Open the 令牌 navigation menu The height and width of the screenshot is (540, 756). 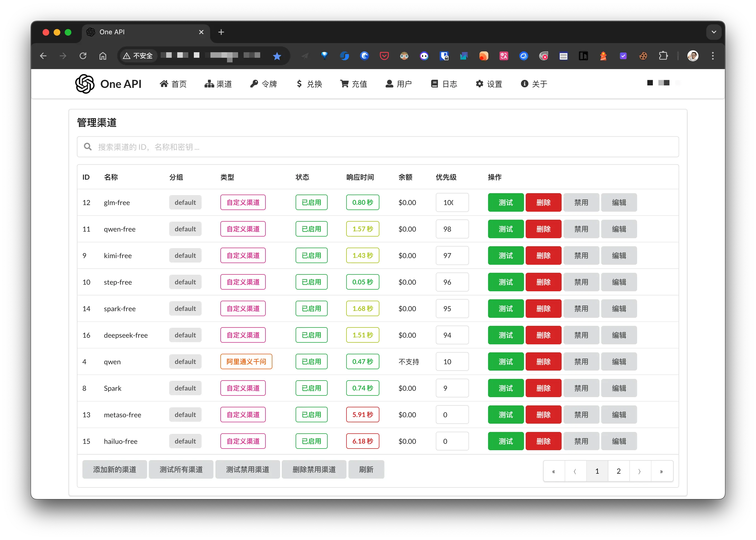[x=264, y=84]
